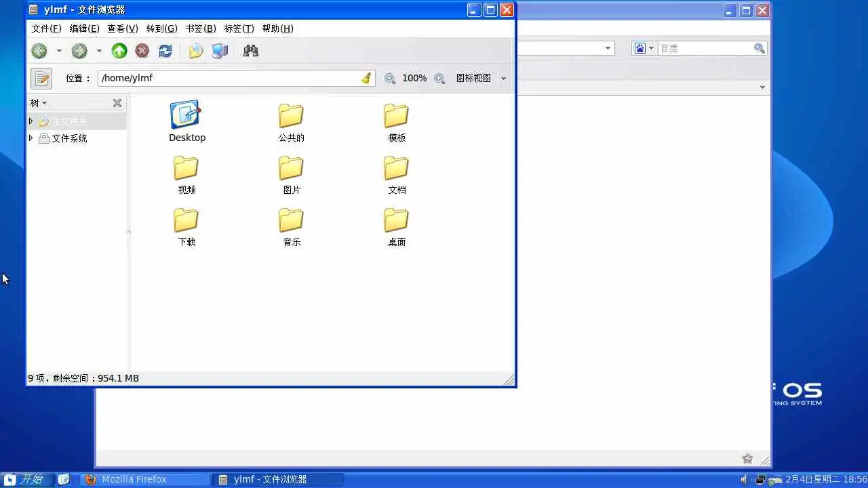
Task: Reload the current folder
Action: [x=165, y=51]
